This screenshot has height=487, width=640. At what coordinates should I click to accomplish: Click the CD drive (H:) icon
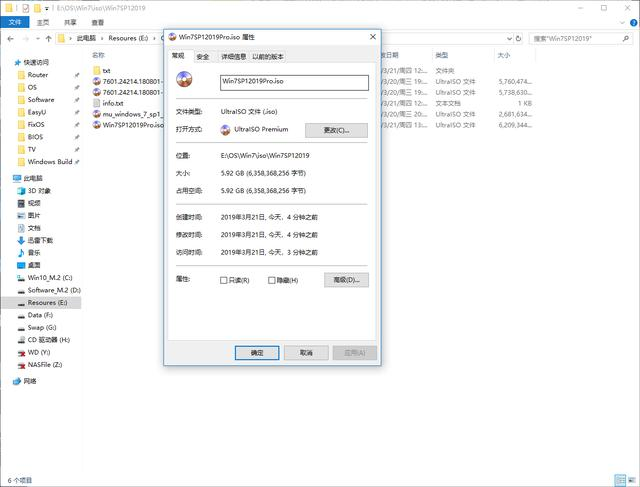tap(21, 340)
